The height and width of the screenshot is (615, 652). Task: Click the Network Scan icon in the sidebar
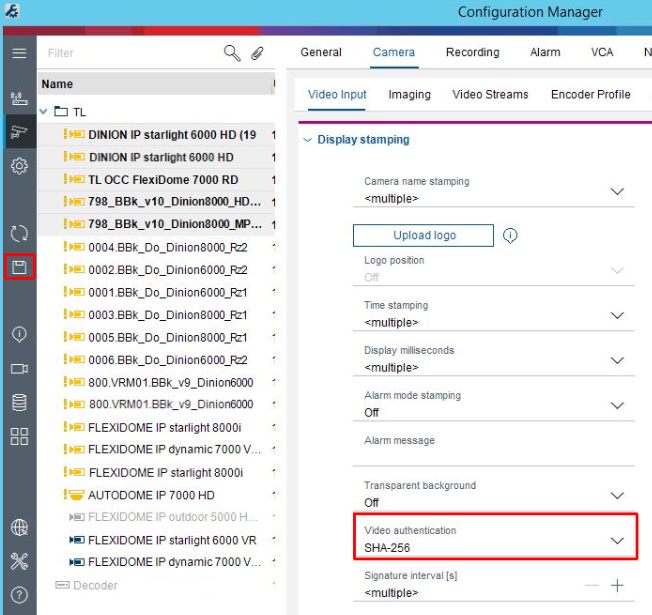click(19, 98)
